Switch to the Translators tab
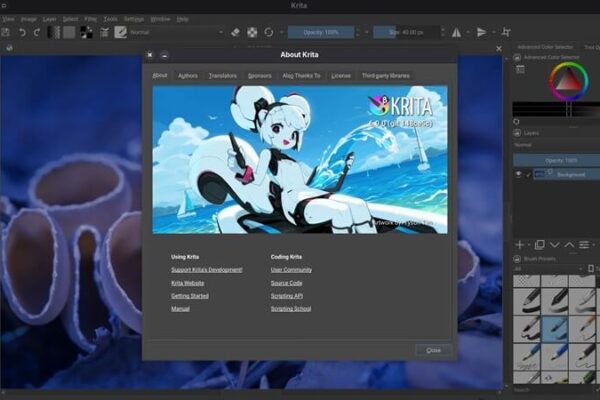Screen dimensions: 600x400 [x=223, y=76]
